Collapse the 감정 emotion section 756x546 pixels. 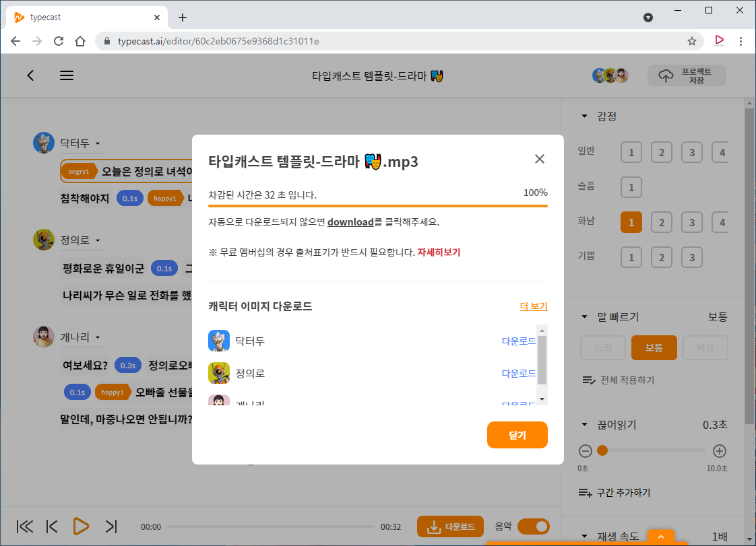(584, 116)
